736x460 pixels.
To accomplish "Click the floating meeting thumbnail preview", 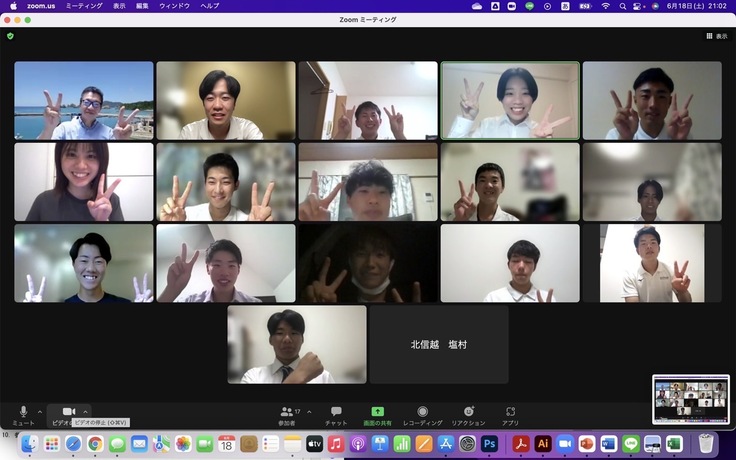I will [x=691, y=399].
